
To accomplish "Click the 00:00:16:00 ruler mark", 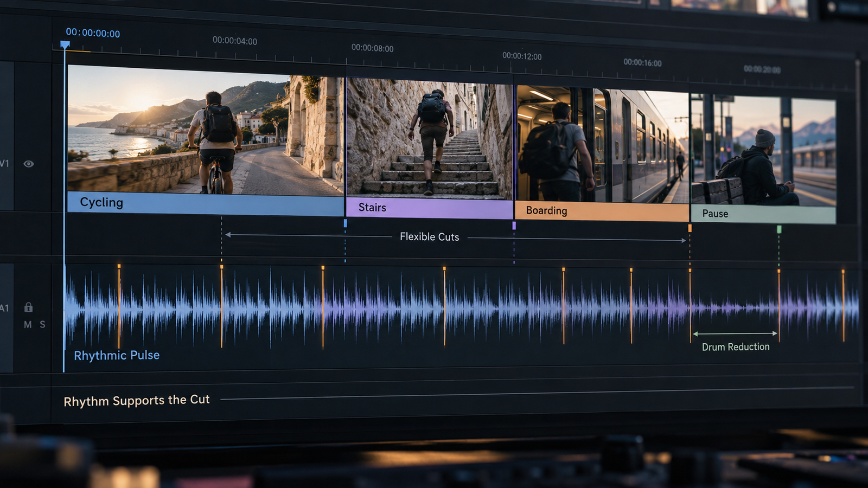I will [642, 63].
